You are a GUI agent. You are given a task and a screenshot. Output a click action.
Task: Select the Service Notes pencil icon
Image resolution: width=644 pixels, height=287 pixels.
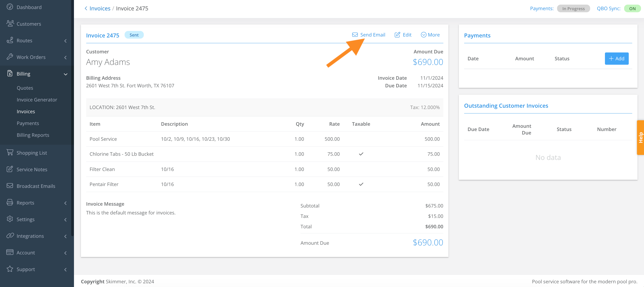click(x=10, y=169)
